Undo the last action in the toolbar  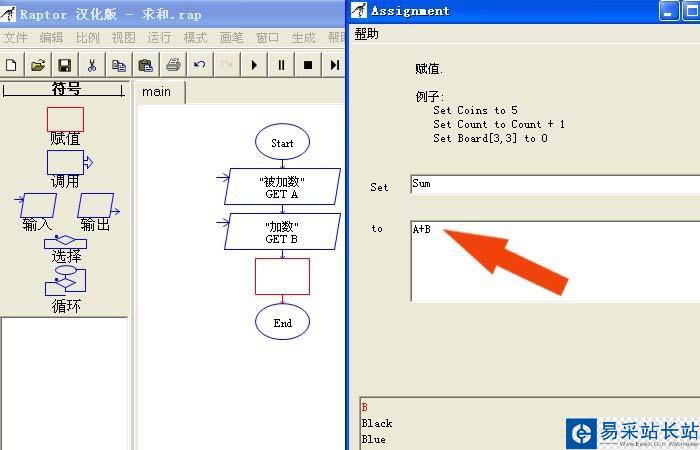[200, 65]
